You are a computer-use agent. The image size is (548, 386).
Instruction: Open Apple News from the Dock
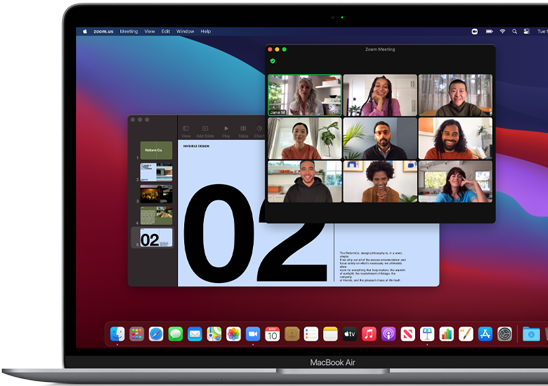(408, 334)
